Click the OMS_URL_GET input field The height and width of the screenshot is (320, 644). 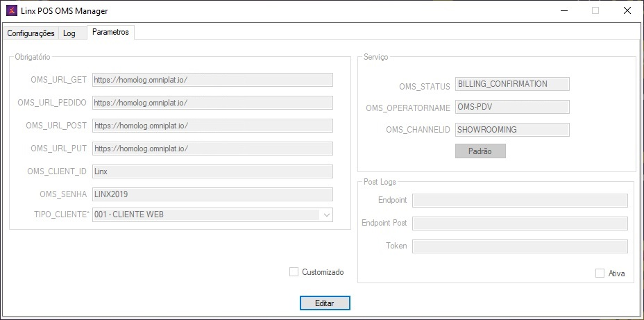(x=212, y=80)
